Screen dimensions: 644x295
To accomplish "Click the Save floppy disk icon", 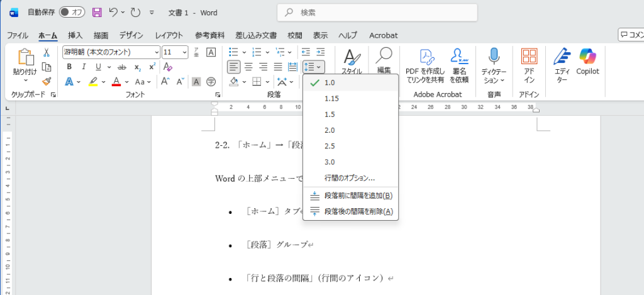I will click(97, 12).
